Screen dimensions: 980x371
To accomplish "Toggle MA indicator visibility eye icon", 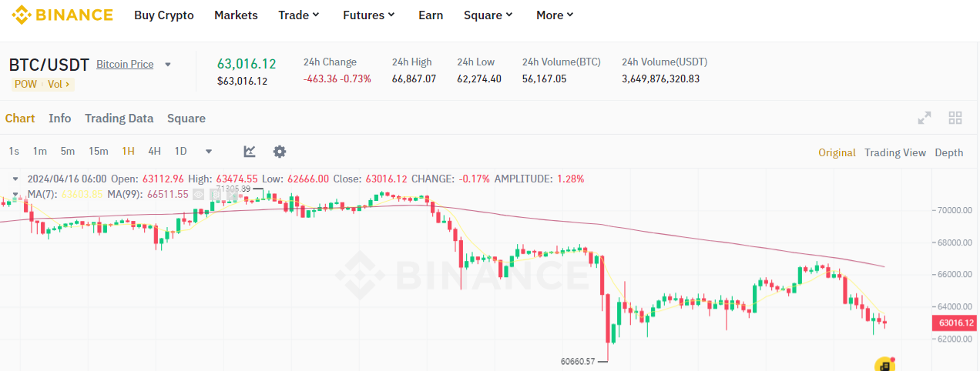I will click(x=199, y=194).
